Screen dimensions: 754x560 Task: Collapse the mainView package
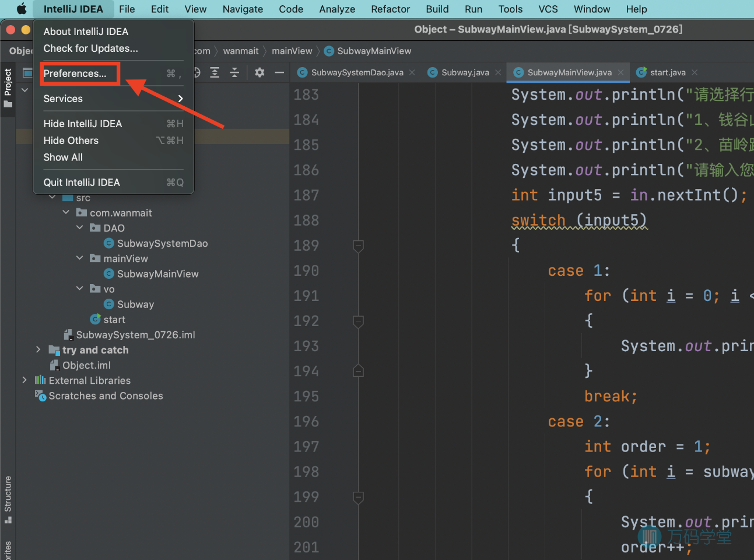pos(80,258)
